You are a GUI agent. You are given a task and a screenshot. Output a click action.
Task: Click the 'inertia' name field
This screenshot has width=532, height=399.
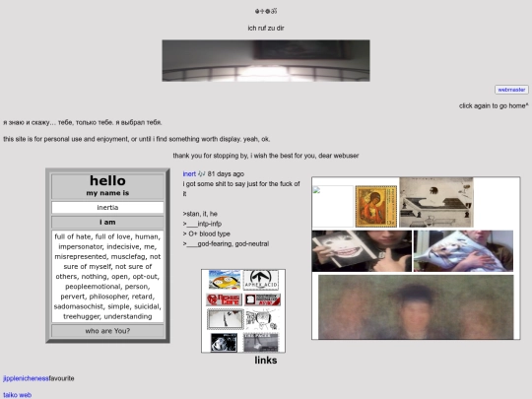pyautogui.click(x=107, y=208)
